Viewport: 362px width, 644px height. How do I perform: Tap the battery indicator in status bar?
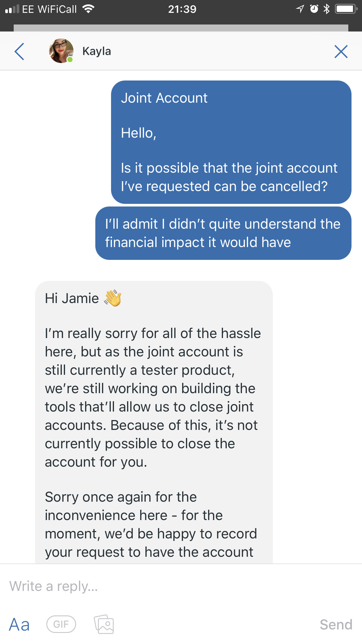(x=346, y=9)
